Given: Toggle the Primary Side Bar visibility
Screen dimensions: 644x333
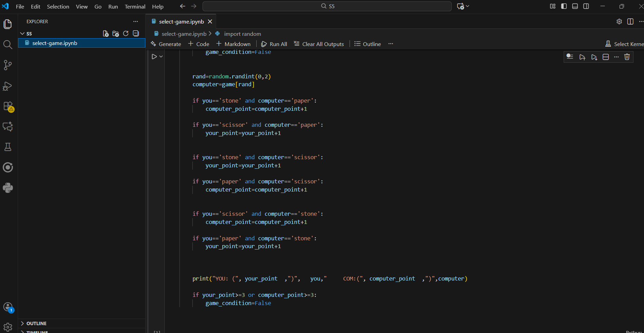Looking at the screenshot, I should pos(564,6).
